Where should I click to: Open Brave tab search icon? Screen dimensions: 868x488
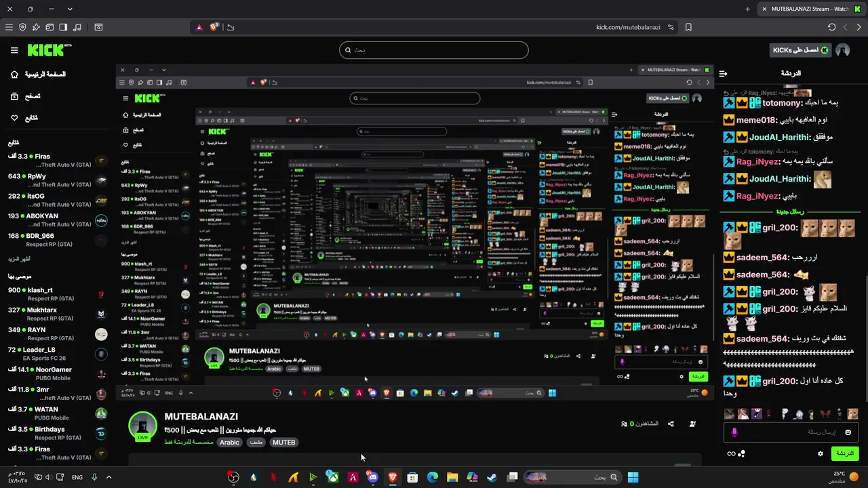pyautogui.click(x=98, y=27)
